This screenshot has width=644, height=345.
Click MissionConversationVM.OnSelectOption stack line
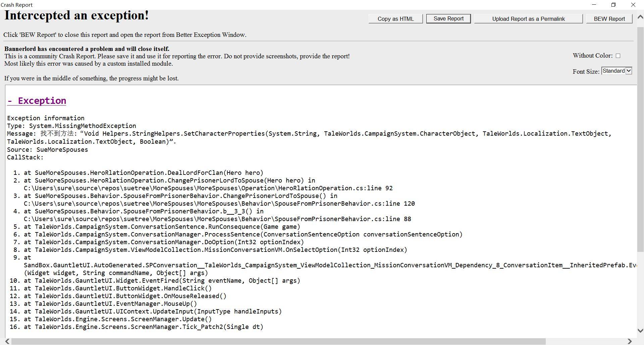[x=215, y=250]
